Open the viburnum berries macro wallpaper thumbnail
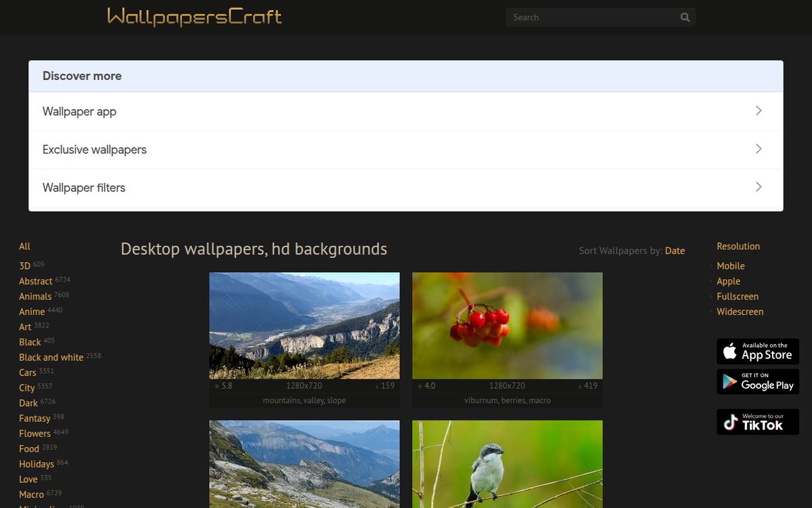Image resolution: width=812 pixels, height=508 pixels. [x=507, y=326]
